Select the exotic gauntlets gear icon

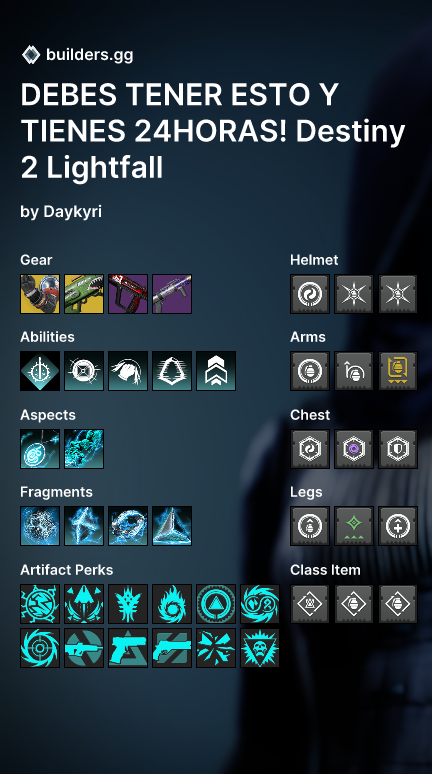click(x=40, y=294)
